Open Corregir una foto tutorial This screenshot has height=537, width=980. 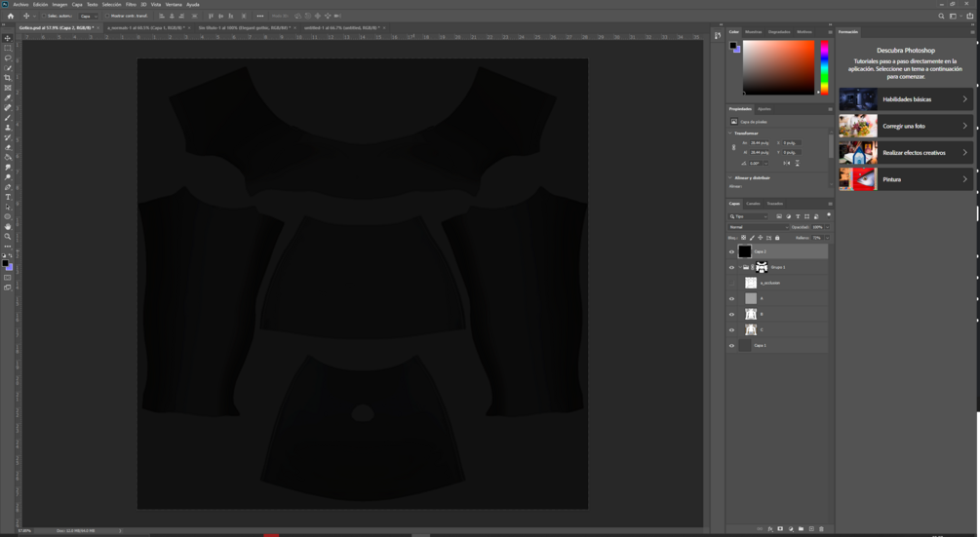pyautogui.click(x=906, y=126)
